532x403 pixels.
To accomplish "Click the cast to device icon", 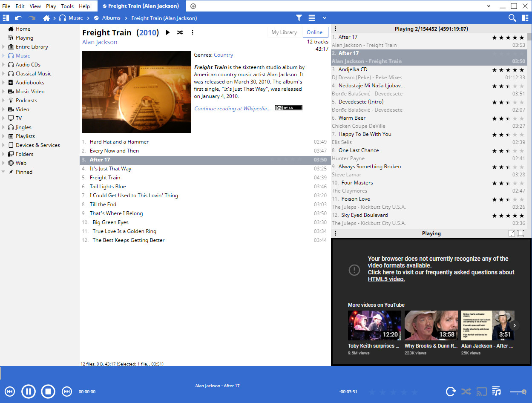I will (x=481, y=391).
